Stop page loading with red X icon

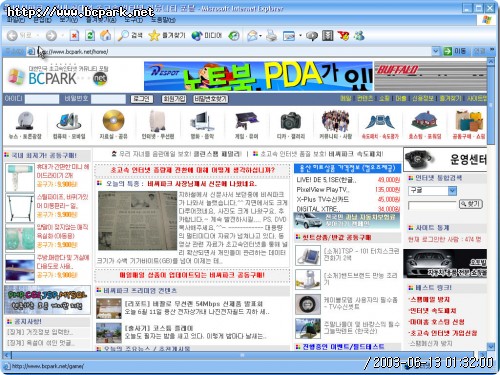point(74,35)
